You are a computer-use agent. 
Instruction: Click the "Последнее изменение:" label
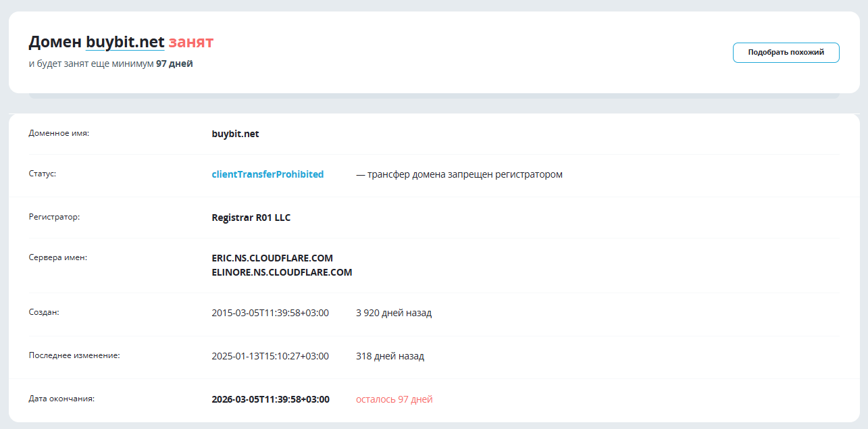(x=74, y=355)
